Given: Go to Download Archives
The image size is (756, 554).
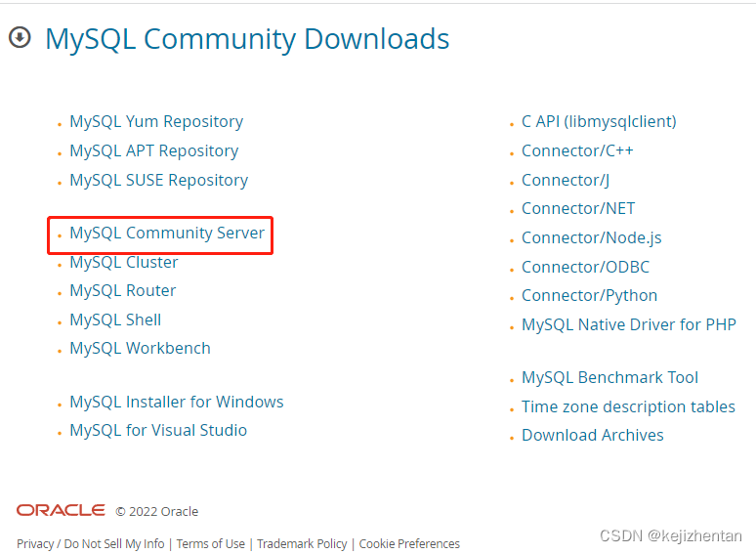Looking at the screenshot, I should pos(593,436).
